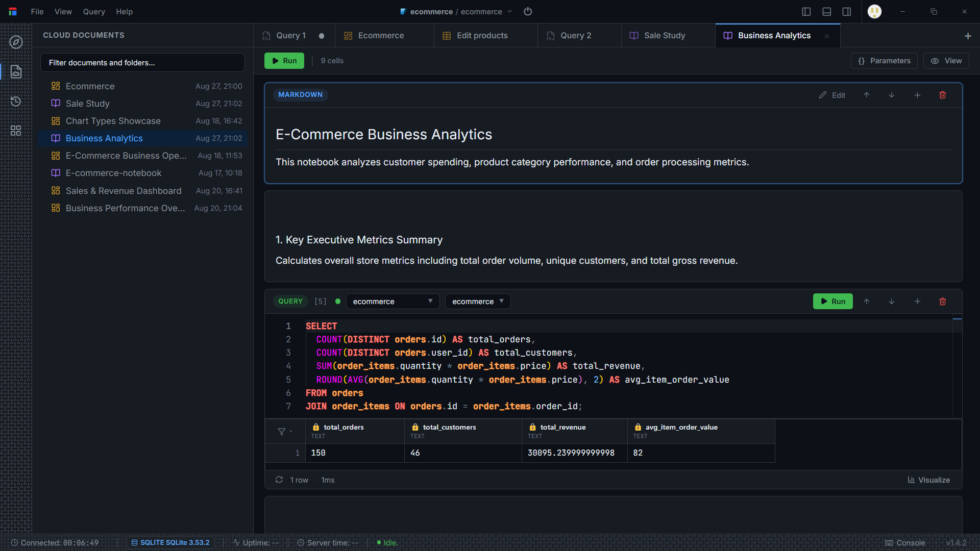Toggle the bottom panel layout icon
Viewport: 980px width, 551px height.
(827, 12)
